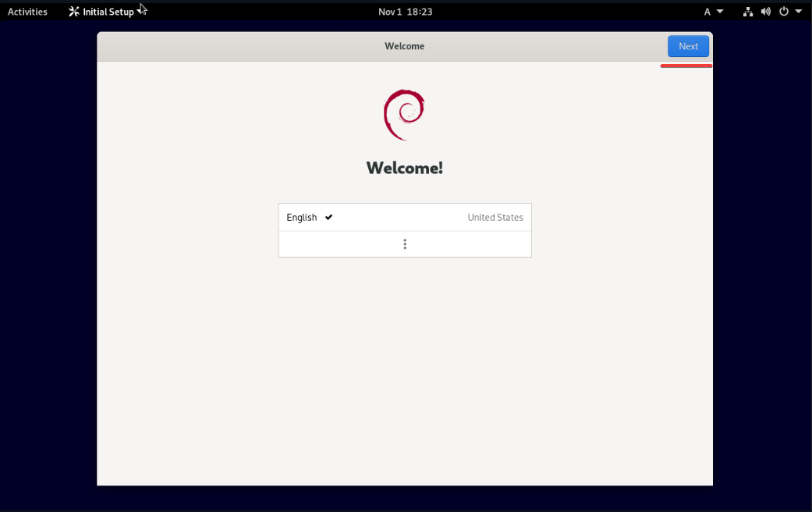This screenshot has width=812, height=512.
Task: Click the three-dot more languages icon
Action: click(405, 244)
